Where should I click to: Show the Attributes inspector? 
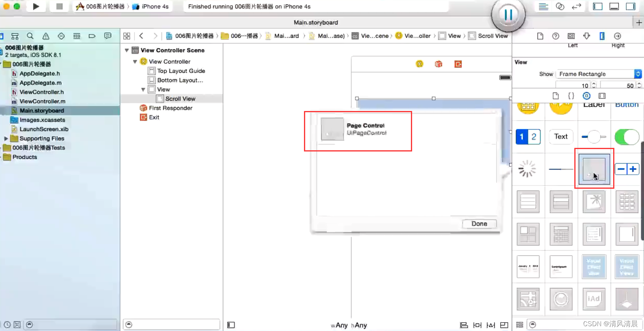587,36
